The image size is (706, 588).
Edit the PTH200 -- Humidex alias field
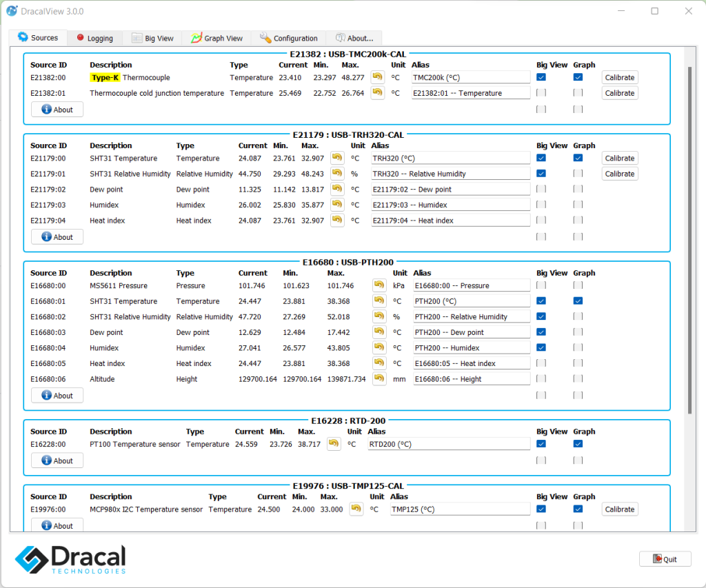click(x=472, y=347)
